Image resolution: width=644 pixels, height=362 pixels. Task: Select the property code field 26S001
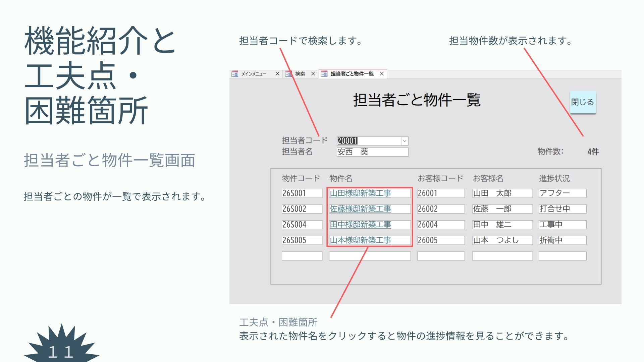click(302, 193)
